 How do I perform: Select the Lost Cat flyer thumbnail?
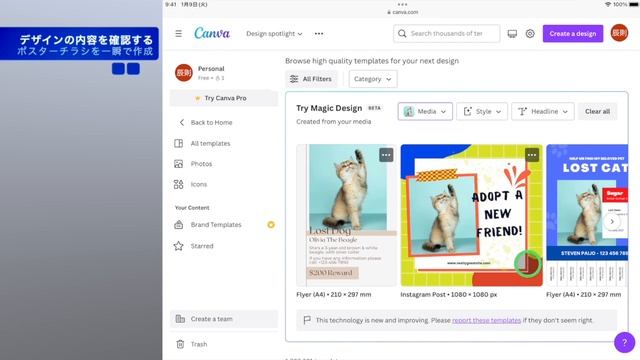(x=587, y=215)
